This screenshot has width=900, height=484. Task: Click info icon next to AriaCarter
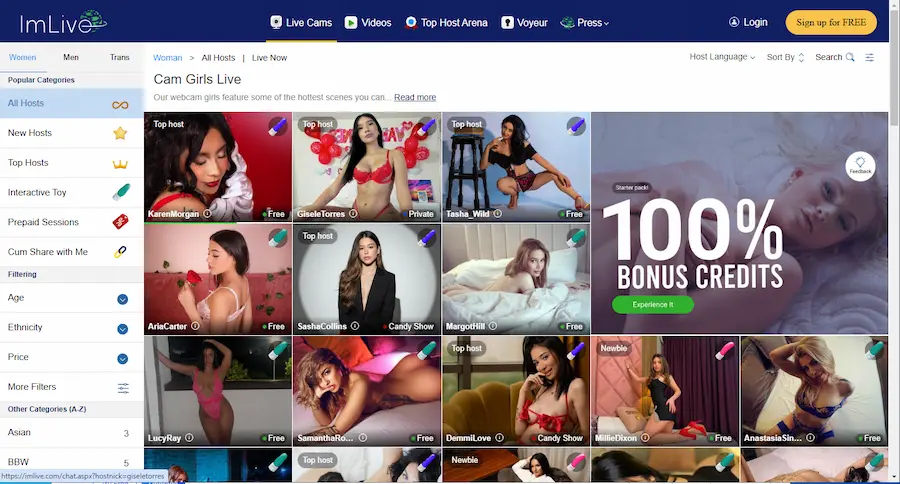coord(195,326)
